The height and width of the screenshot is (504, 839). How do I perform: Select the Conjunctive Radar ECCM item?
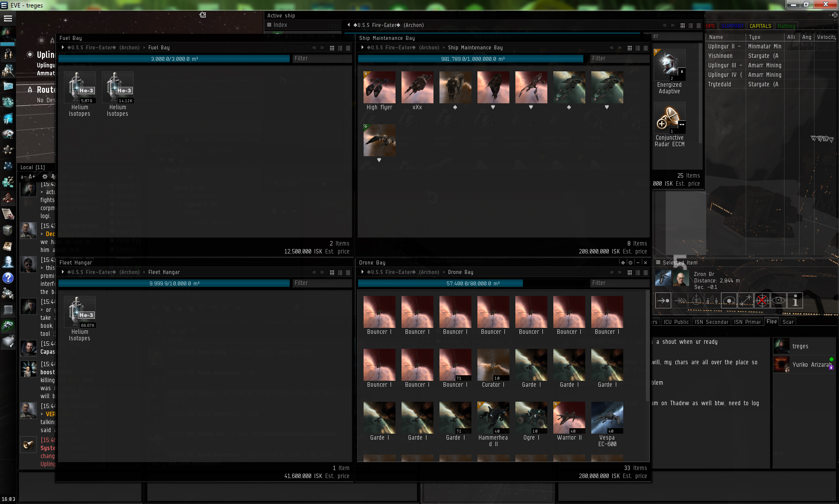pos(670,125)
